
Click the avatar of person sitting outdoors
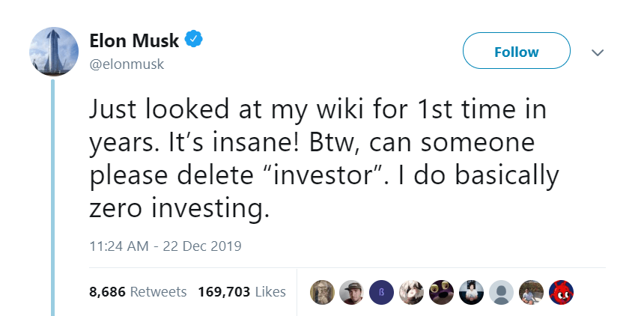click(531, 292)
